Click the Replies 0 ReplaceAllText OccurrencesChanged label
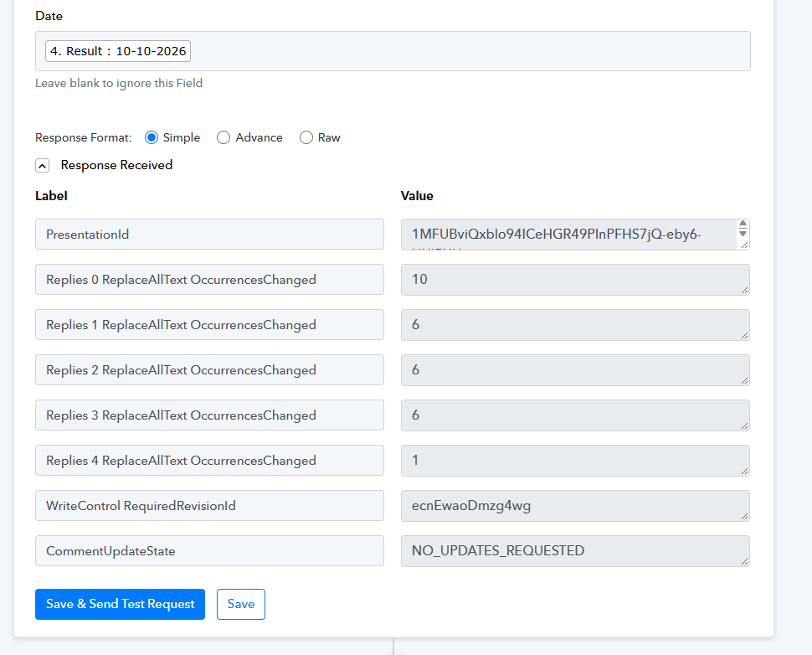This screenshot has height=655, width=812. [210, 279]
